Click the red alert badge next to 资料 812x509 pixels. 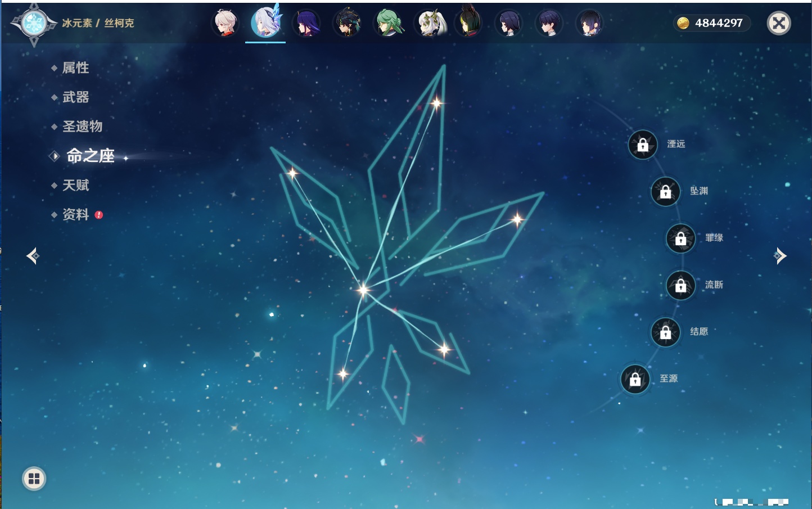[x=99, y=215]
